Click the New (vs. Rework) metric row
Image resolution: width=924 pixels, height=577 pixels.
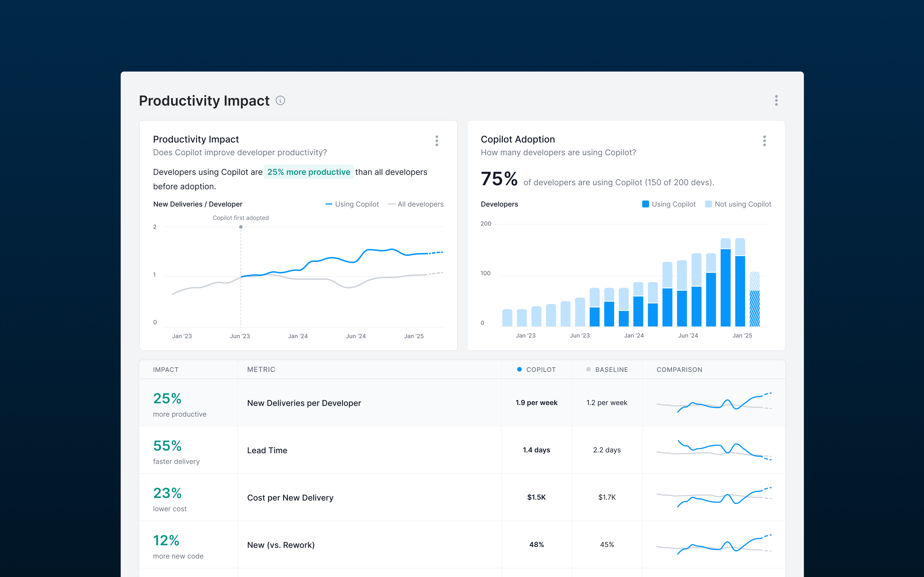(x=281, y=545)
